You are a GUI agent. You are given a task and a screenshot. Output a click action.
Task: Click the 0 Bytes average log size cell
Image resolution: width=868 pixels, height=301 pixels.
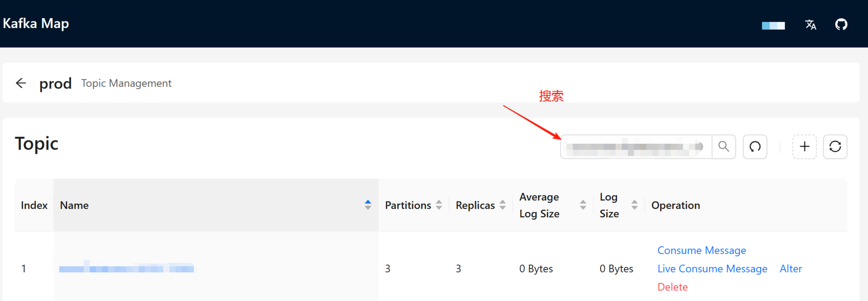tap(536, 269)
